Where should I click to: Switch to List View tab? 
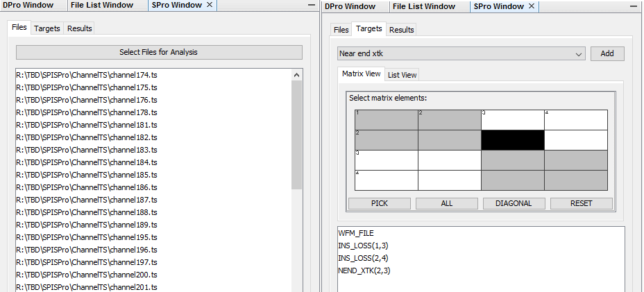402,75
